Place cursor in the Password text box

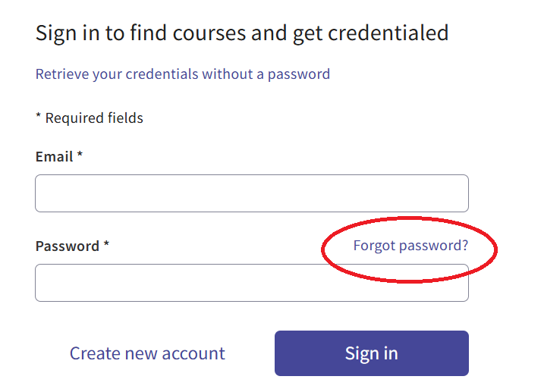[251, 283]
